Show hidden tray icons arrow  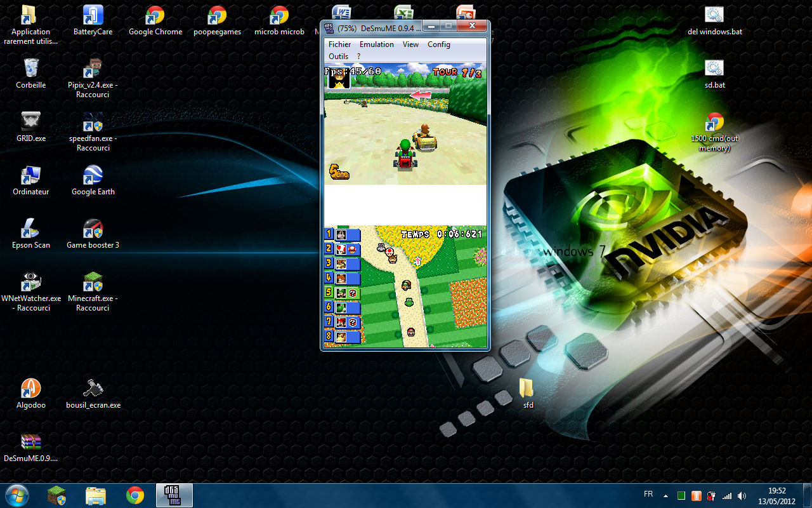click(x=665, y=495)
